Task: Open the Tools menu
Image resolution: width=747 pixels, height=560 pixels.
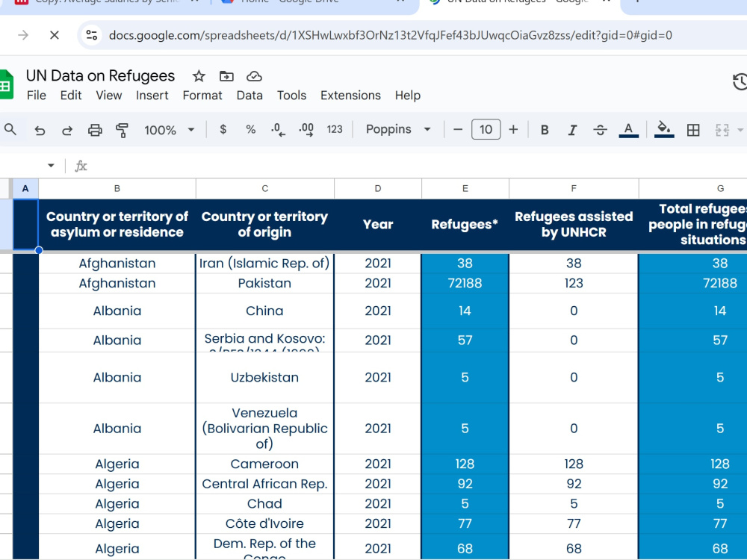Action: coord(291,96)
